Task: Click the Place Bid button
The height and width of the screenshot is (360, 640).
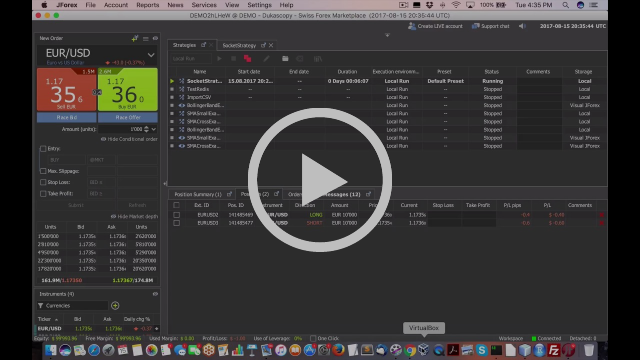Action: (67, 118)
